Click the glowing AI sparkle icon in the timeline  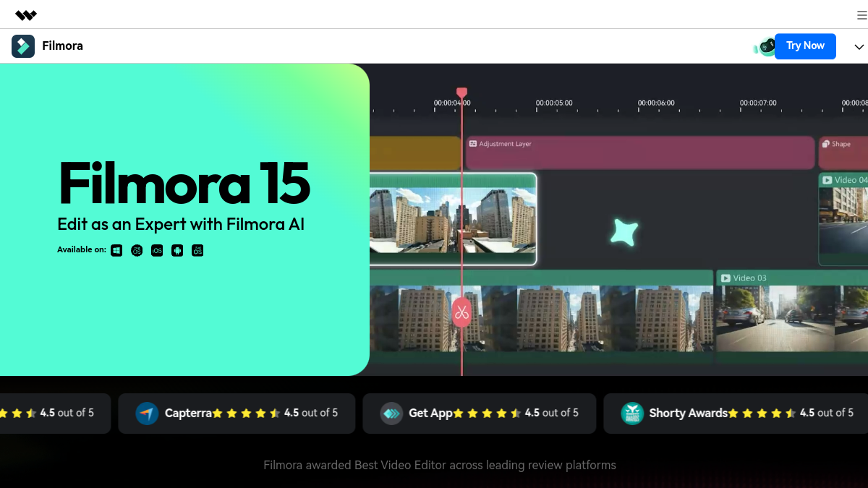point(624,233)
